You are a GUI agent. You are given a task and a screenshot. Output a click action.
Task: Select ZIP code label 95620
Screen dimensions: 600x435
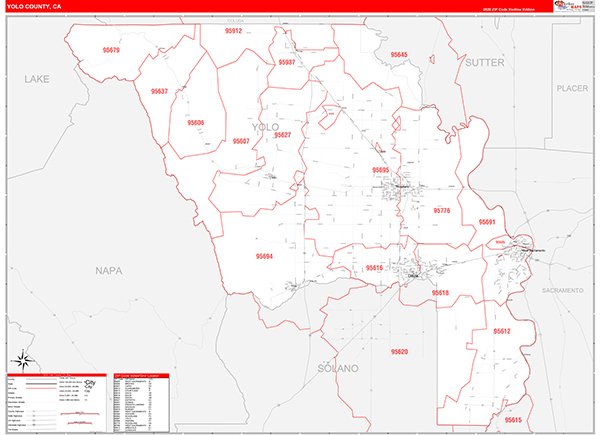[x=399, y=352]
